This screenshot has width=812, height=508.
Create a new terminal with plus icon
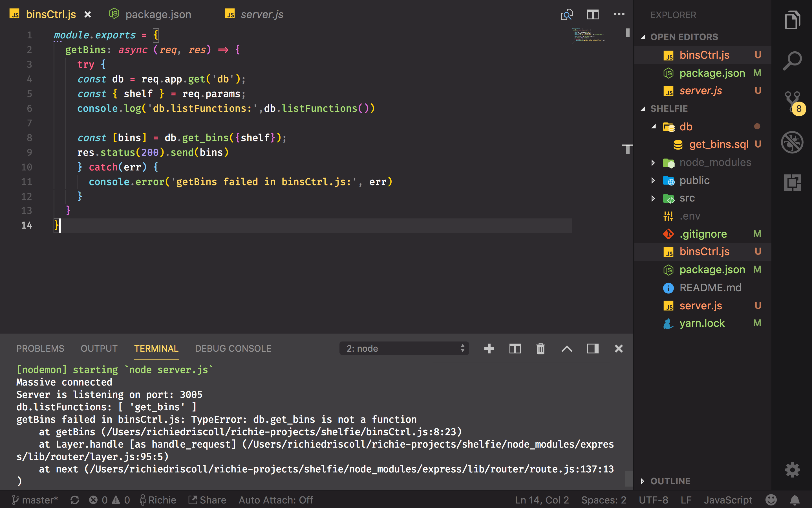[x=489, y=349]
